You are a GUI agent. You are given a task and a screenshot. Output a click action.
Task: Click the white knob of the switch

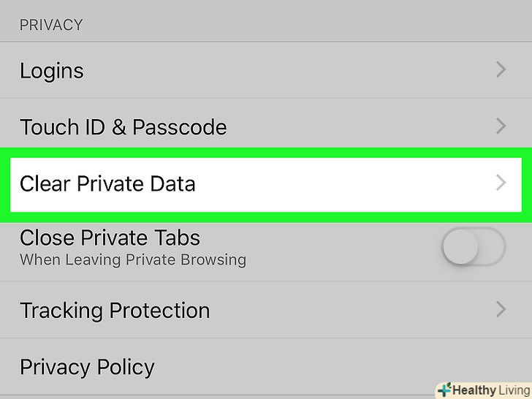click(460, 247)
